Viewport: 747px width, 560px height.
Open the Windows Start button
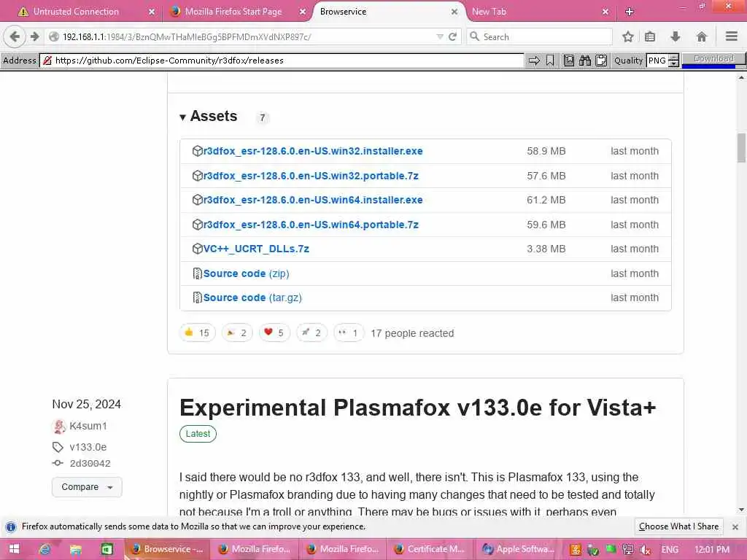15,549
